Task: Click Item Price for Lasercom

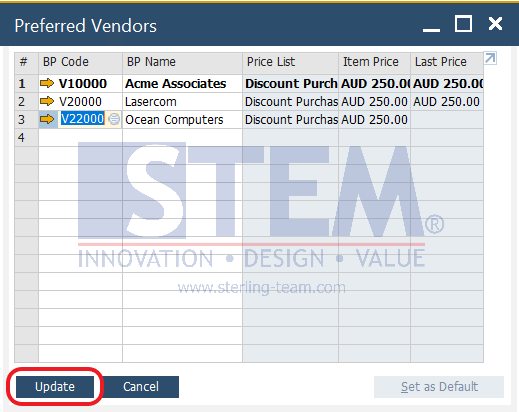Action: (x=374, y=101)
